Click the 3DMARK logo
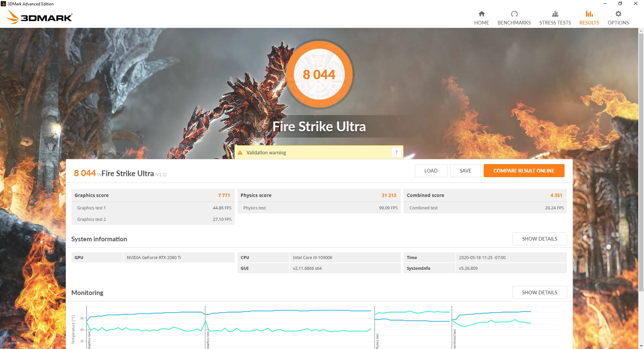The width and height of the screenshot is (644, 349). pos(39,17)
